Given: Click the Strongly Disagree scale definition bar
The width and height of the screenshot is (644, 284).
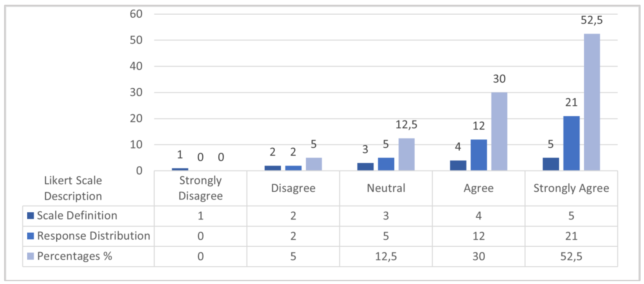Looking at the screenshot, I should tap(180, 169).
